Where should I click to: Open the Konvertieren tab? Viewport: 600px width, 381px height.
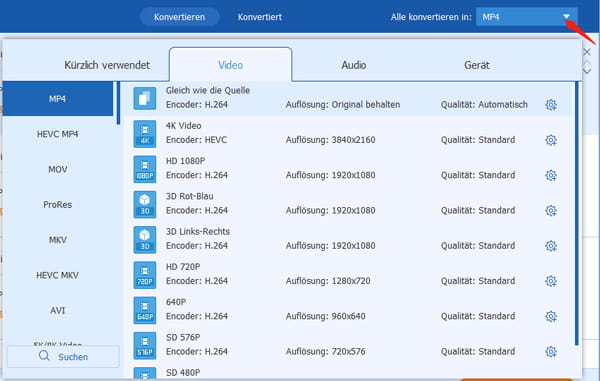click(179, 17)
